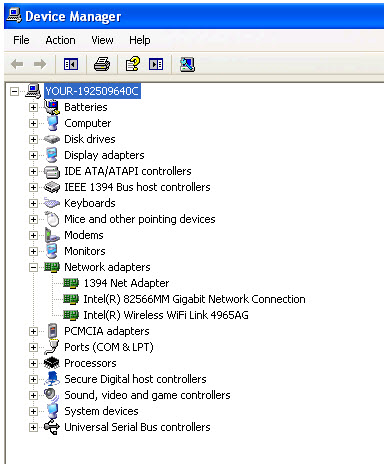Toggle the console tree pane icon
This screenshot has height=464, width=384.
coord(71,64)
